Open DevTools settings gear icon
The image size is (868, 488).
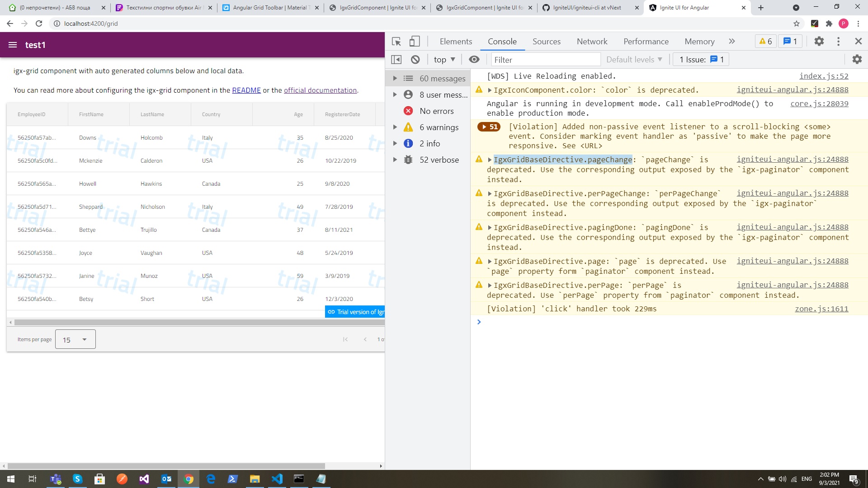pos(819,42)
